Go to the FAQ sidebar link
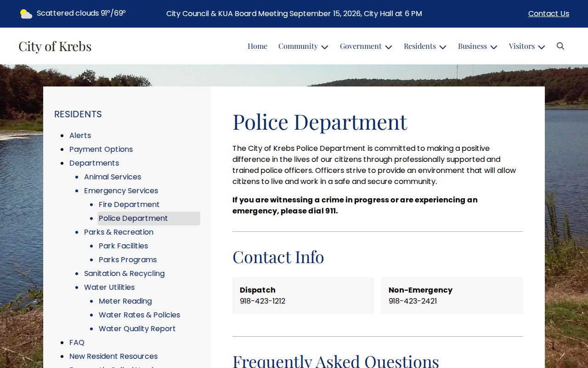This screenshot has width=588, height=368. click(77, 342)
